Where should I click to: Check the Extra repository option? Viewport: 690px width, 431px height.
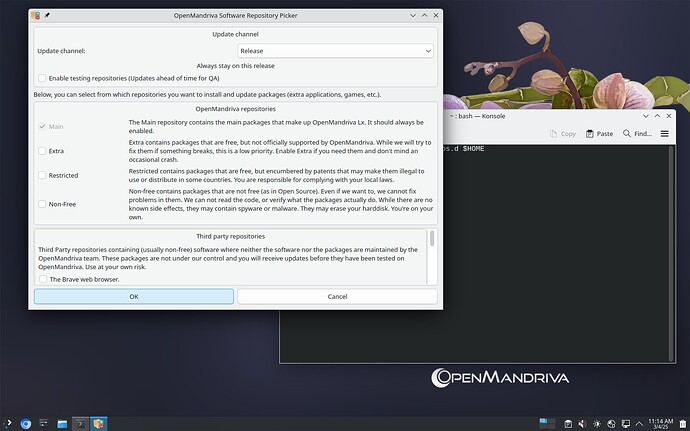tap(42, 151)
